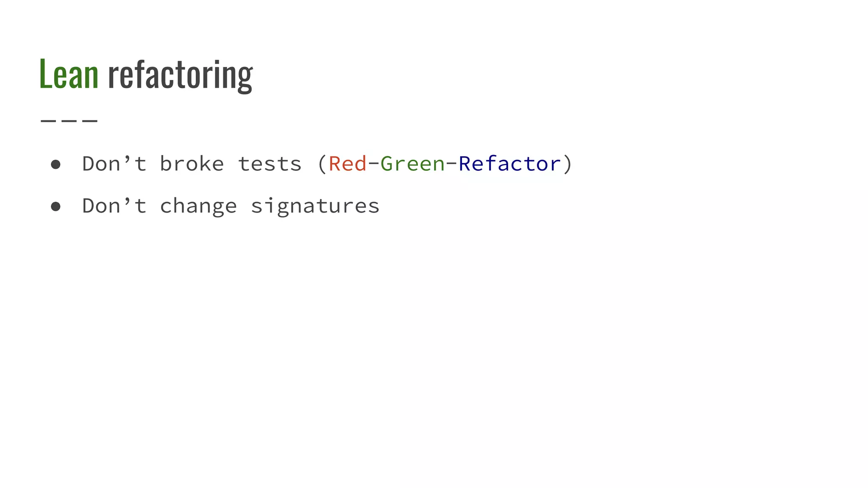Click the last dash under the title
Viewport: 868px width, 488px height.
90,121
